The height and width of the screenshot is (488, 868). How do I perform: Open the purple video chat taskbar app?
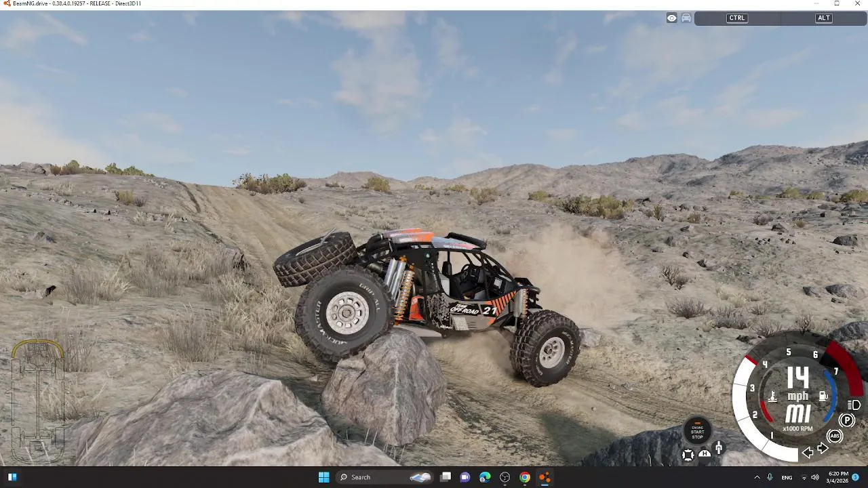(465, 477)
